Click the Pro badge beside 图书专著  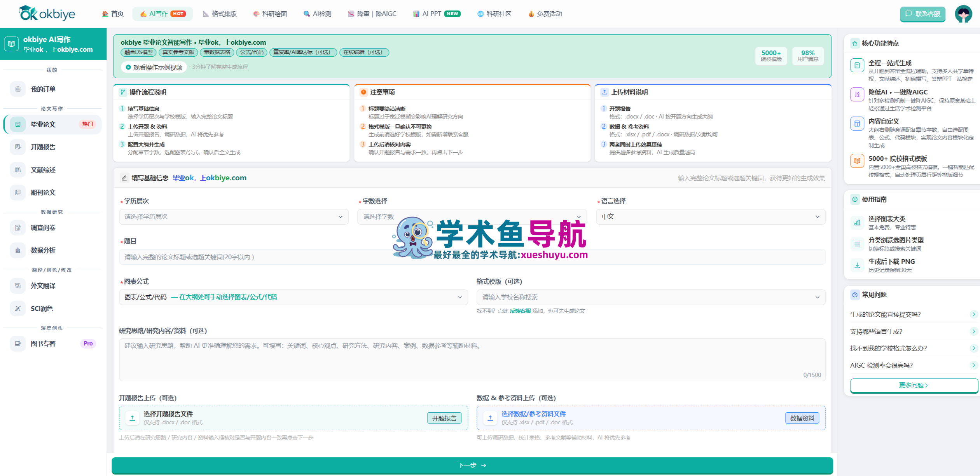88,343
